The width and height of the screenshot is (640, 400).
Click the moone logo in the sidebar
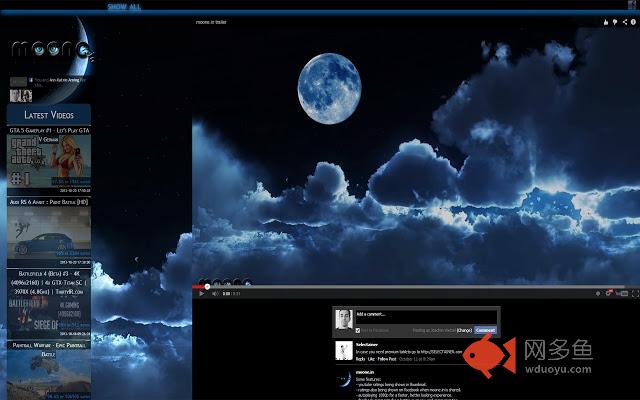coord(50,50)
